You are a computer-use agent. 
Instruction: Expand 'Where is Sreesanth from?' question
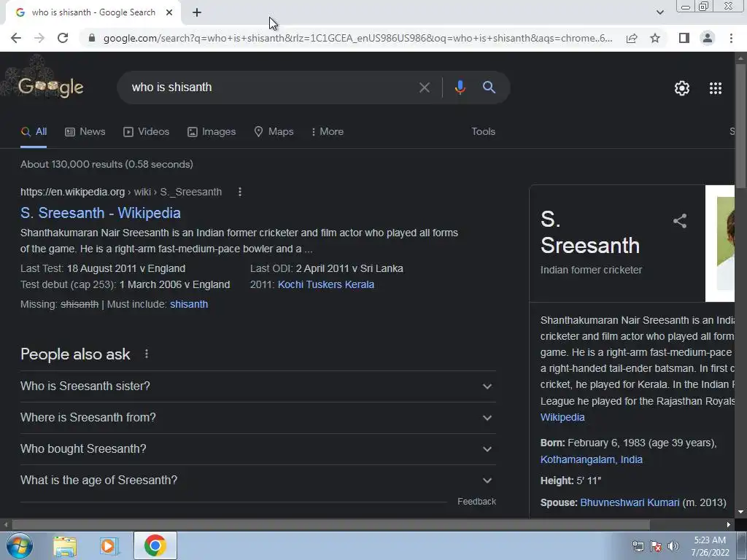(x=258, y=418)
